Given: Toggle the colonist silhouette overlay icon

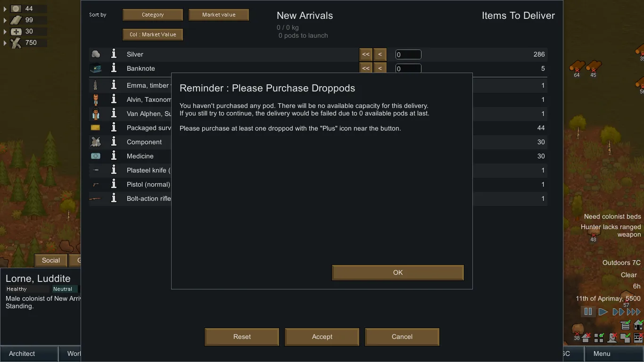Looking at the screenshot, I should tap(612, 338).
